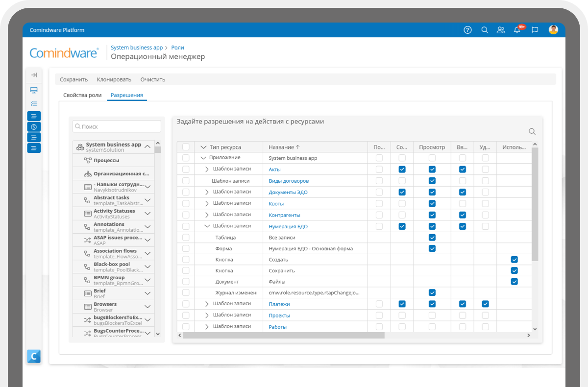588x387 pixels.
Task: Expand the Документы ЭДО row
Action: [x=207, y=192]
